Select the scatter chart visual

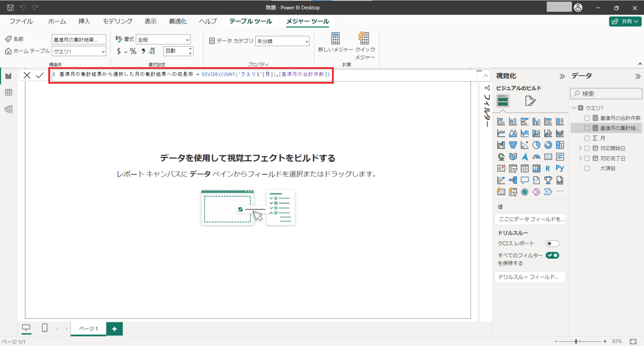pyautogui.click(x=524, y=145)
